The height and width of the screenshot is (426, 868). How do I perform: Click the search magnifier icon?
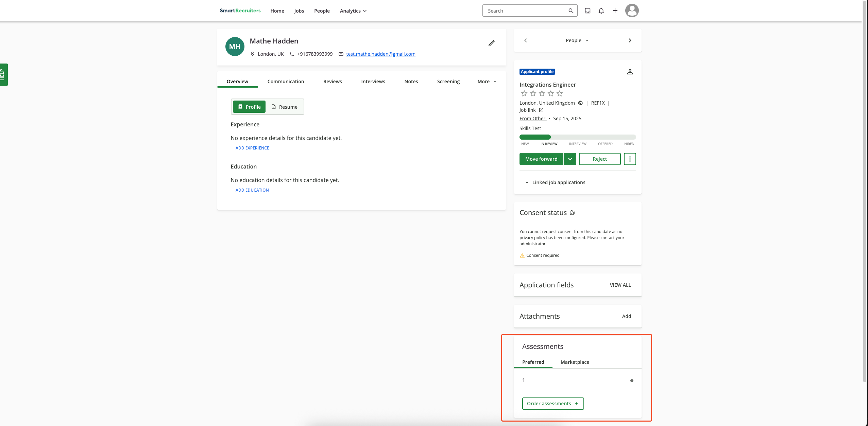coord(571,11)
